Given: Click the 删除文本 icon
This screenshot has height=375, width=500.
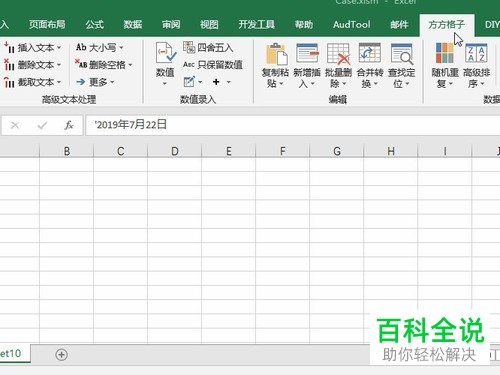Looking at the screenshot, I should [9, 65].
